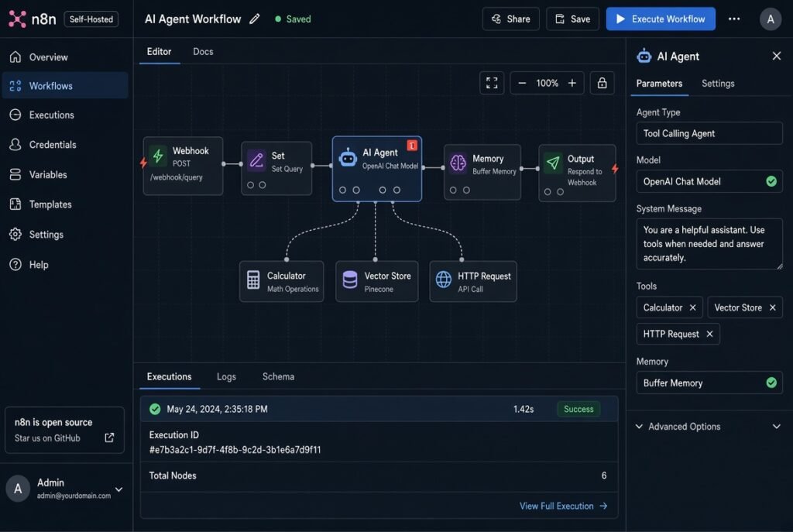Remove the Vector Store tool tag
The height and width of the screenshot is (532, 793).
tap(772, 307)
